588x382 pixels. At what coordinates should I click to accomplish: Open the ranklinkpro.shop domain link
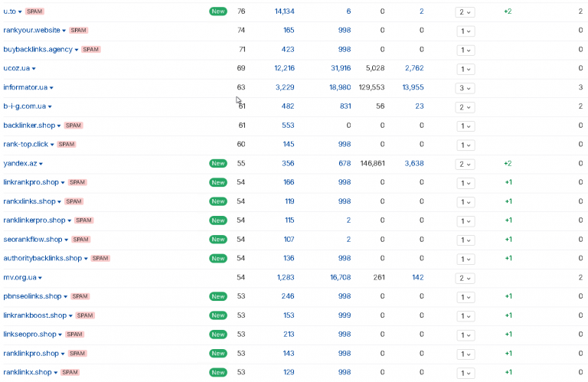(x=31, y=354)
